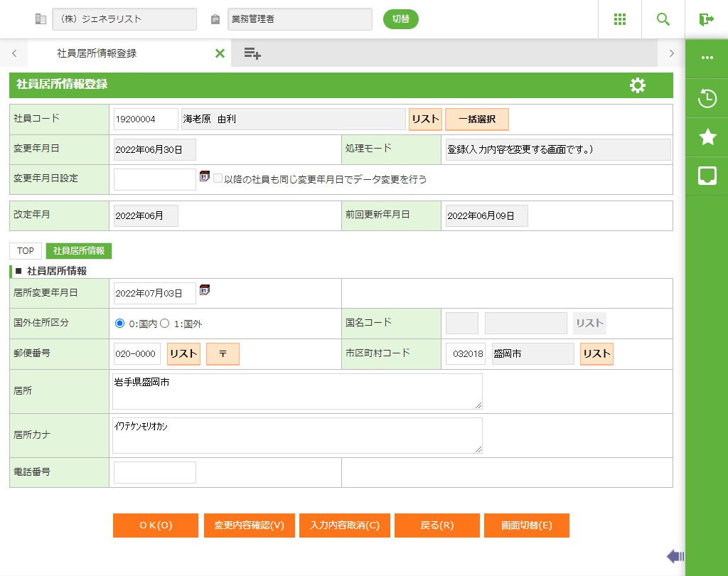
Task: Open favorites star icon in sidebar
Action: tap(707, 137)
